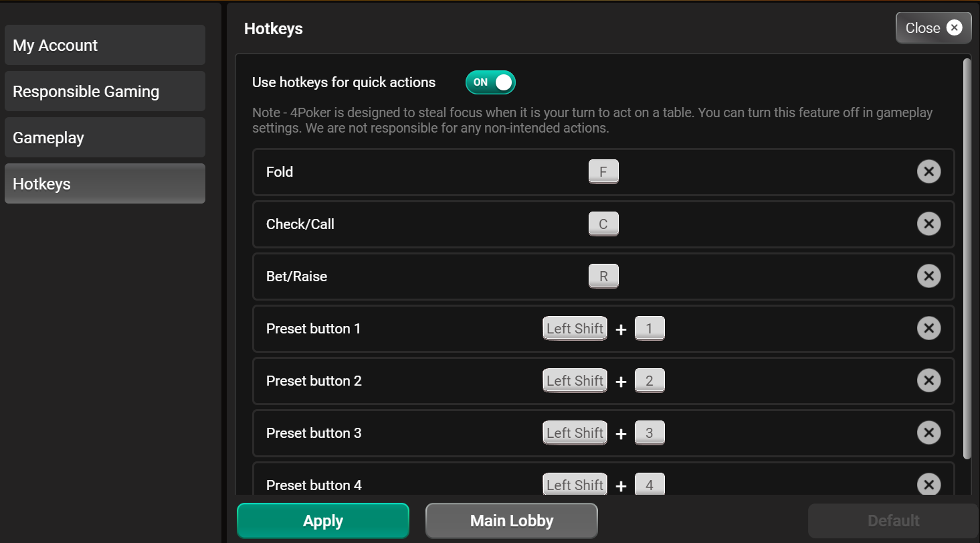Screen dimensions: 980x543
Task: Reset hotkeys using the Default button
Action: pyautogui.click(x=893, y=520)
